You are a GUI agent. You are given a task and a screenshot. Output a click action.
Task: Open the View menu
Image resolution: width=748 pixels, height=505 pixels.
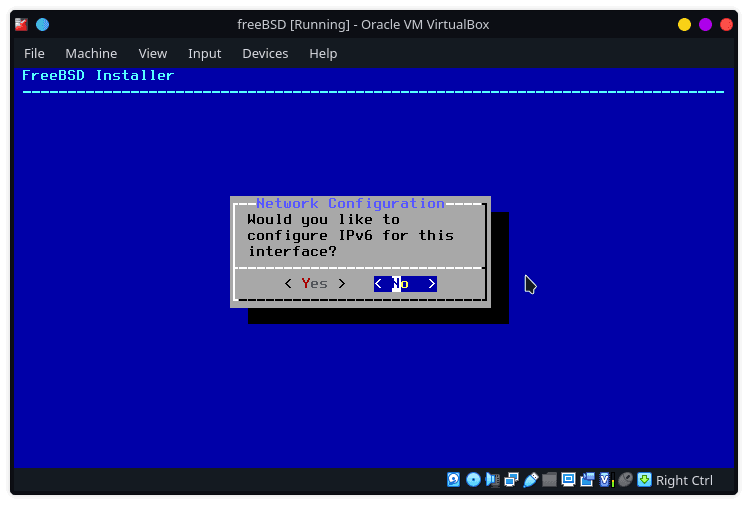[153, 53]
